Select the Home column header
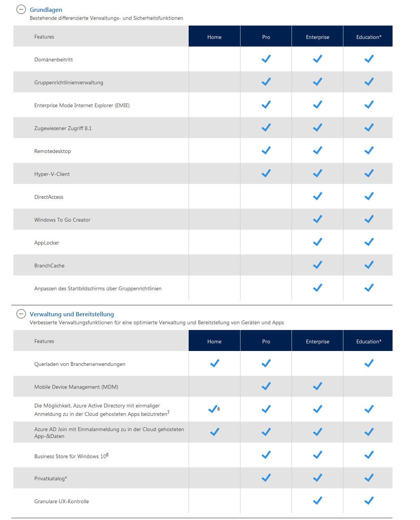 click(x=214, y=37)
